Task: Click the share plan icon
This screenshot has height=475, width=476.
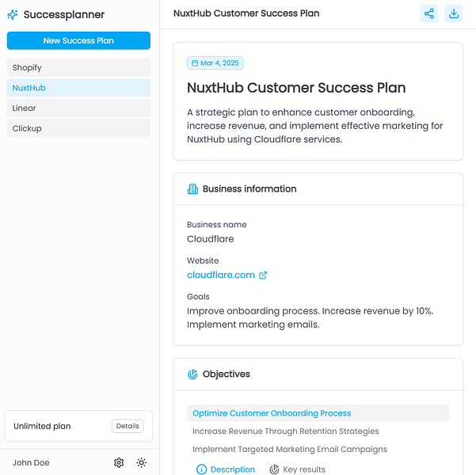Action: (x=429, y=13)
